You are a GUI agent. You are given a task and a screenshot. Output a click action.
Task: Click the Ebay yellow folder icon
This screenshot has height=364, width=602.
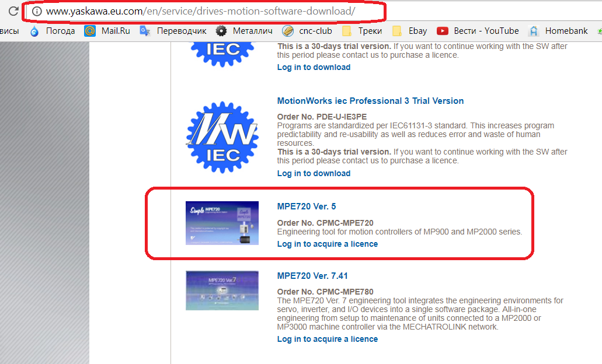click(x=397, y=31)
